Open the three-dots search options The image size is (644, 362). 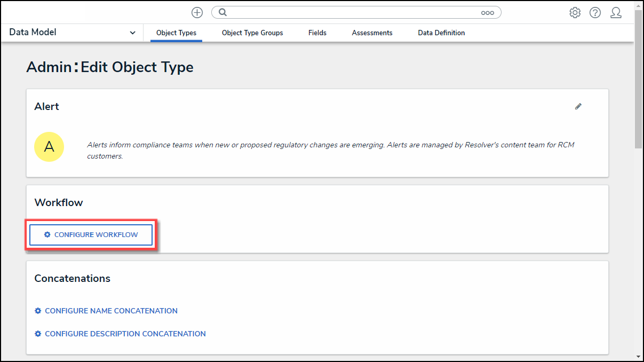point(487,13)
